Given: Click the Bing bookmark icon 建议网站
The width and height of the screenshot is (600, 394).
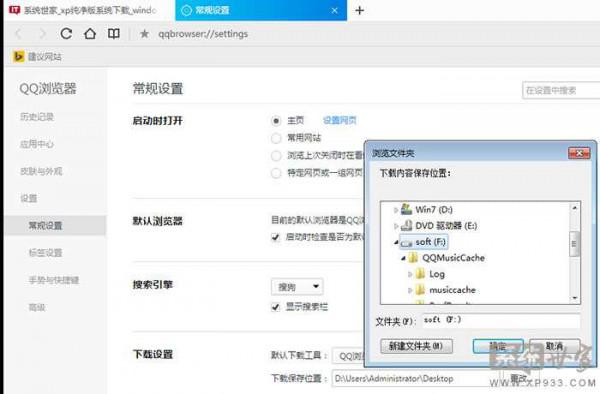Looking at the screenshot, I should (18, 57).
